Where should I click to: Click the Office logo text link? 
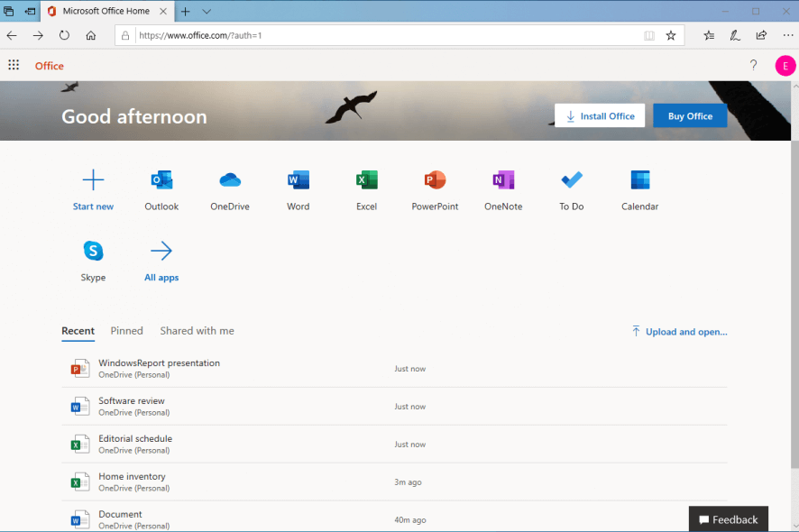pos(50,66)
